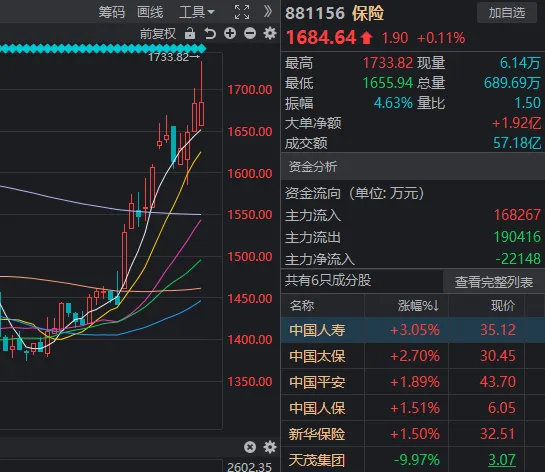Open indicator sub-panel settings gear
545x472 pixels.
pos(270,447)
